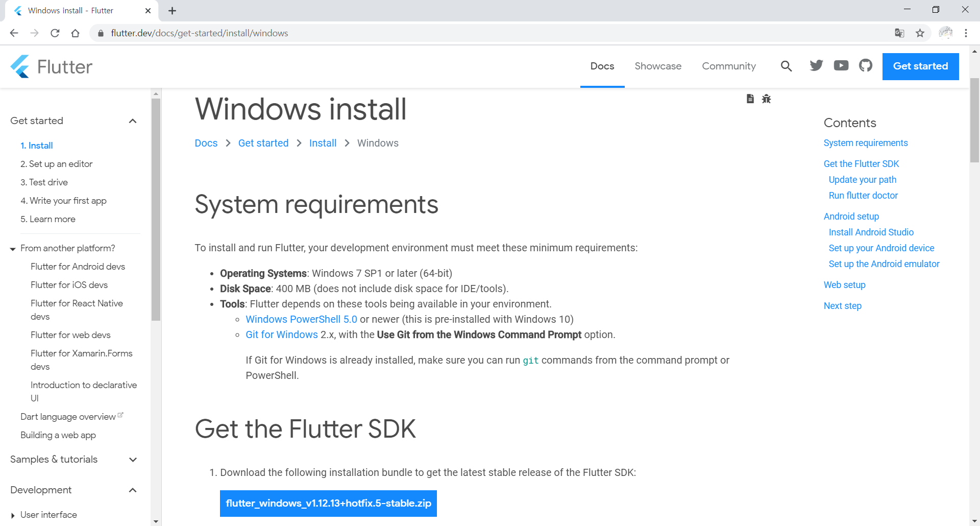Open Flutter for web devs
Viewport: 980px width, 526px height.
70,335
